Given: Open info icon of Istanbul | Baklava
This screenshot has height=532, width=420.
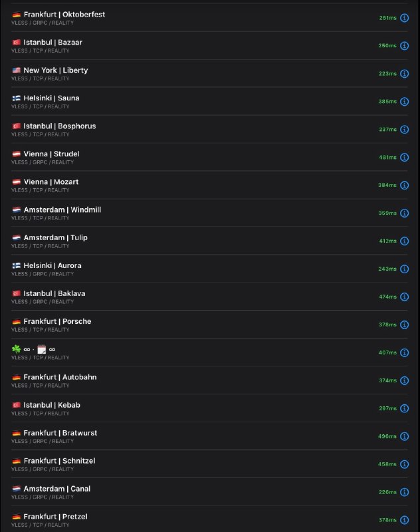Looking at the screenshot, I should pyautogui.click(x=404, y=297).
